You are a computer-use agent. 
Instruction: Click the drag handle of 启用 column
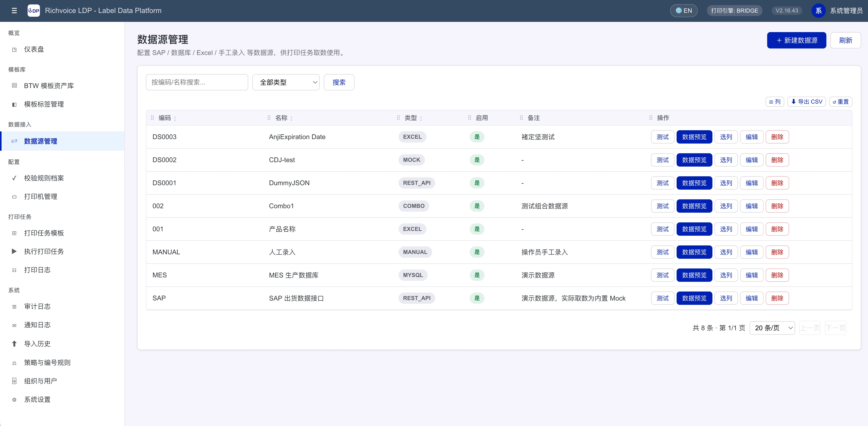click(469, 118)
